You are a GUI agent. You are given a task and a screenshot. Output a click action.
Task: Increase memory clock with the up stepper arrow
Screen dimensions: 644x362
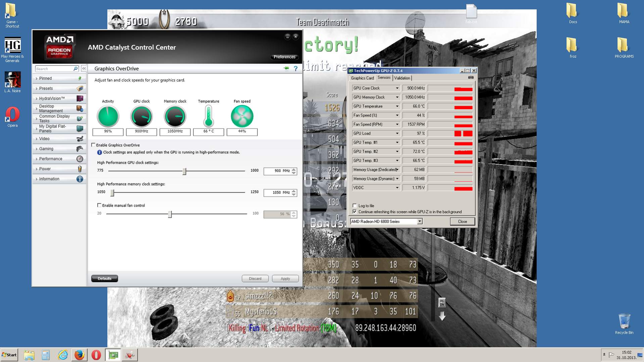click(x=294, y=191)
